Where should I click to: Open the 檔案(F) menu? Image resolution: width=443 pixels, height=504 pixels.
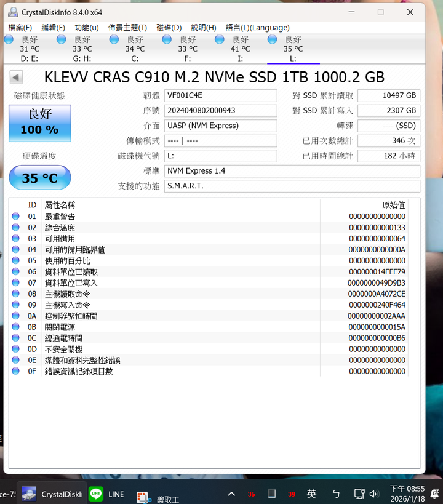click(x=20, y=27)
